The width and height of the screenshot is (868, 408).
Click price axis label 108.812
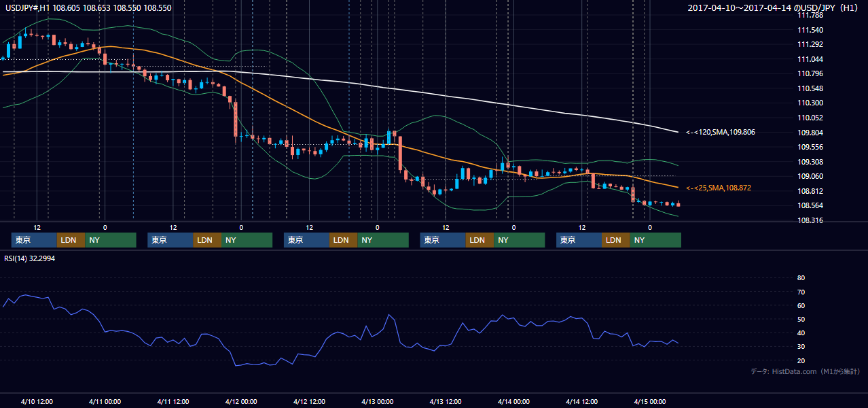(x=810, y=191)
